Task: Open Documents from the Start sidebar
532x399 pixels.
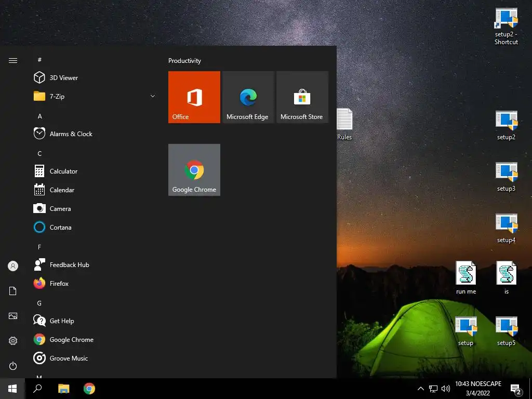Action: pyautogui.click(x=13, y=291)
